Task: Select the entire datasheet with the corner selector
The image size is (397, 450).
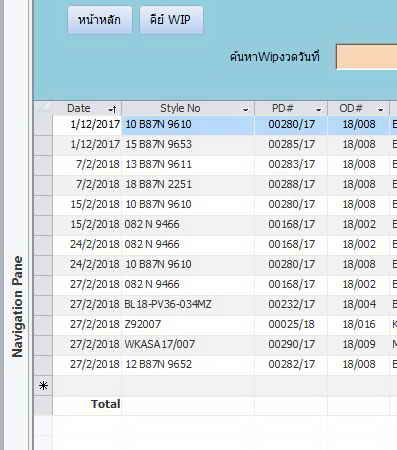Action: [x=43, y=108]
